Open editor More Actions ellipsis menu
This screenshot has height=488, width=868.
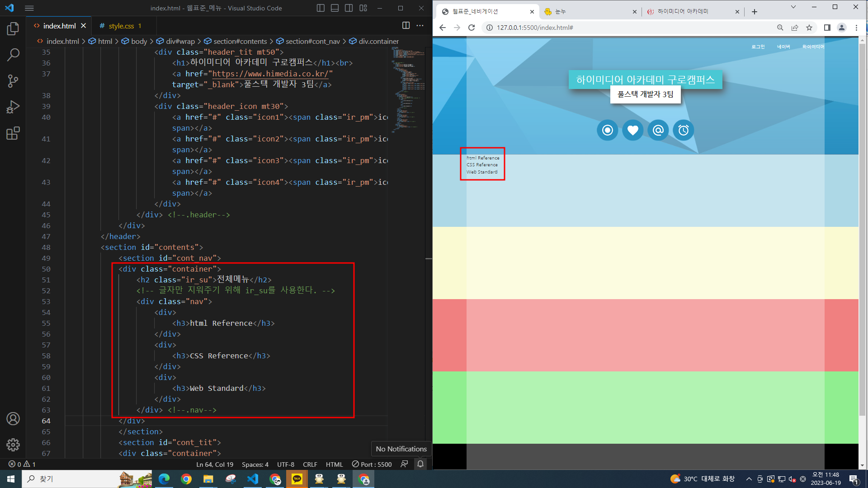click(x=420, y=26)
